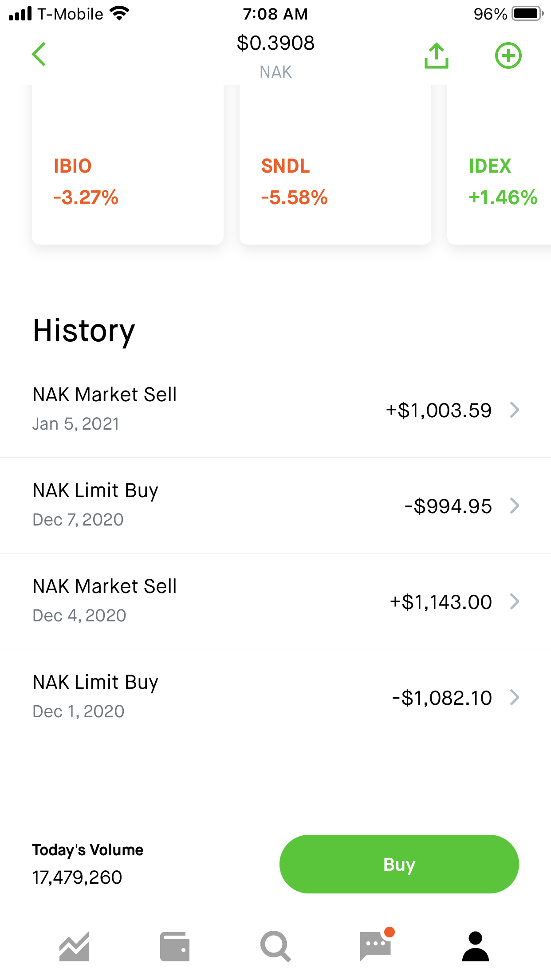Open the investing chart tab

(x=74, y=946)
